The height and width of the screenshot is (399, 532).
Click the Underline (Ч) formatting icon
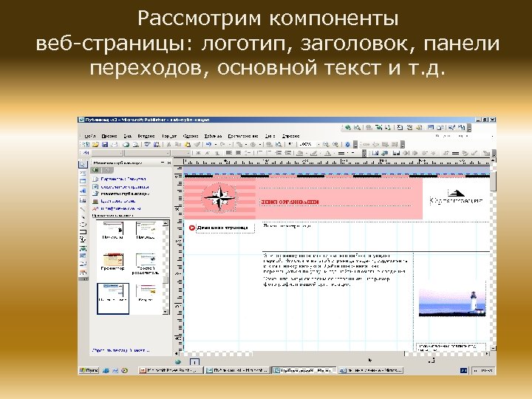coord(217,154)
